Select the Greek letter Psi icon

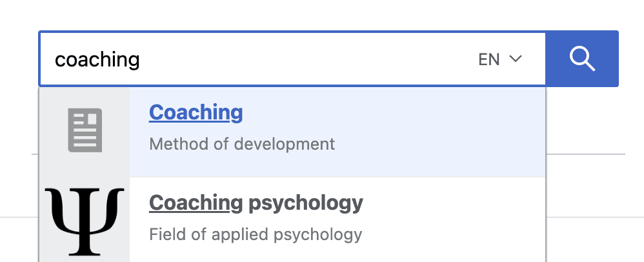coord(85,219)
